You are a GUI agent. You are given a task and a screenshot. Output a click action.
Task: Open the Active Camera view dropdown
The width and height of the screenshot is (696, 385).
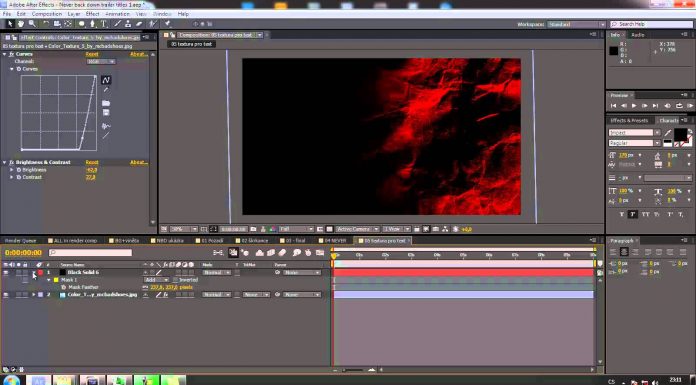click(x=357, y=229)
